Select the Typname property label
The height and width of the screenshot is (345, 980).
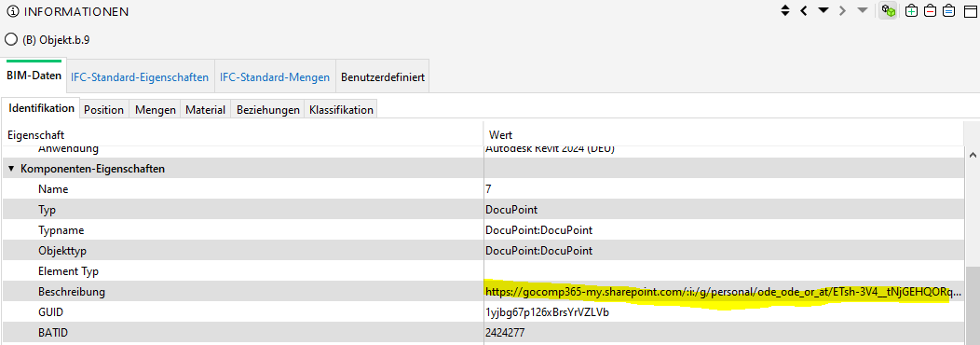[x=61, y=229]
